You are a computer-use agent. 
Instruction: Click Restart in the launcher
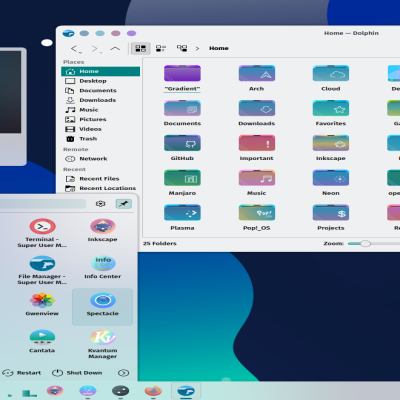[21, 373]
